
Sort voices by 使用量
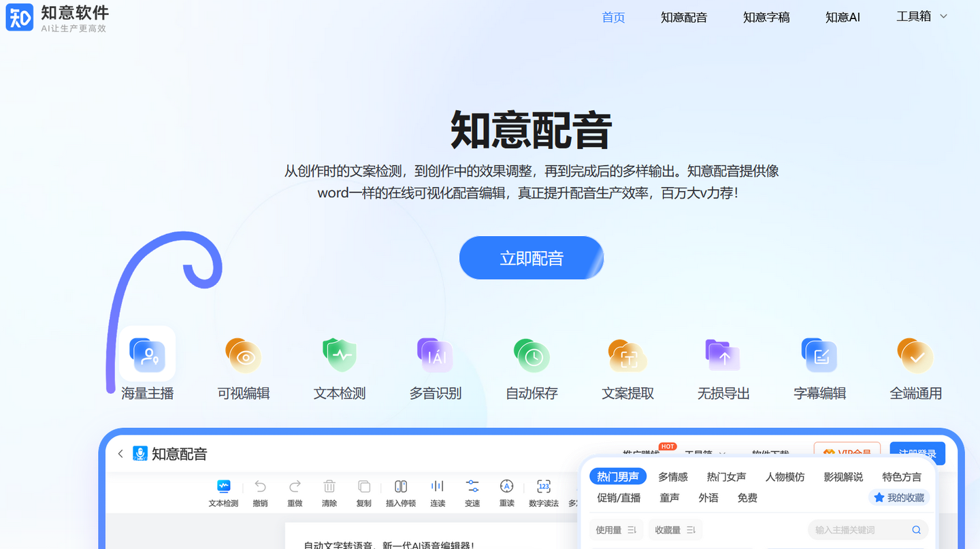616,530
